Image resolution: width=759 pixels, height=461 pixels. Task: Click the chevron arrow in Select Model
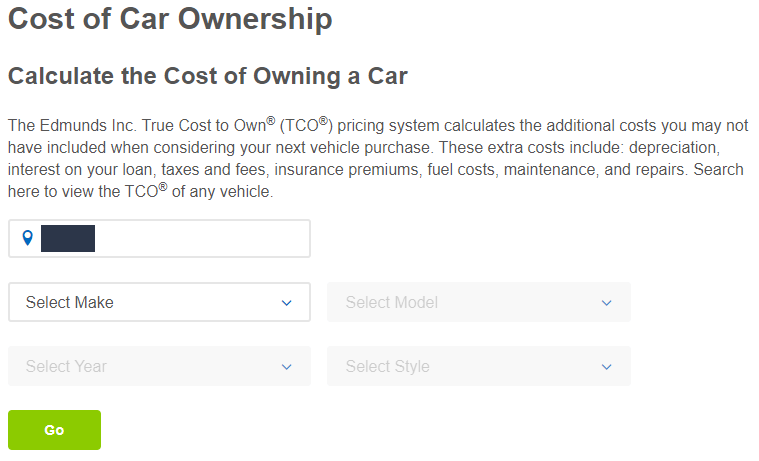pos(607,303)
